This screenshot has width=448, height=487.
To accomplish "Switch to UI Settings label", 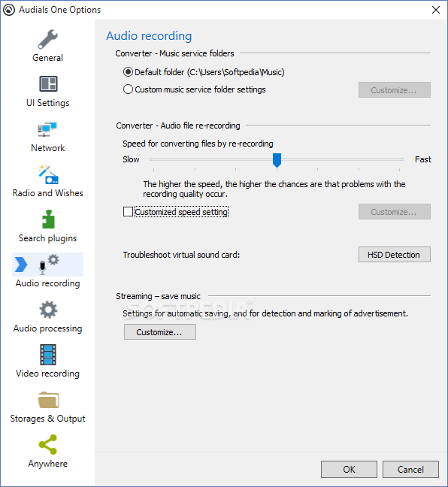I will point(47,103).
